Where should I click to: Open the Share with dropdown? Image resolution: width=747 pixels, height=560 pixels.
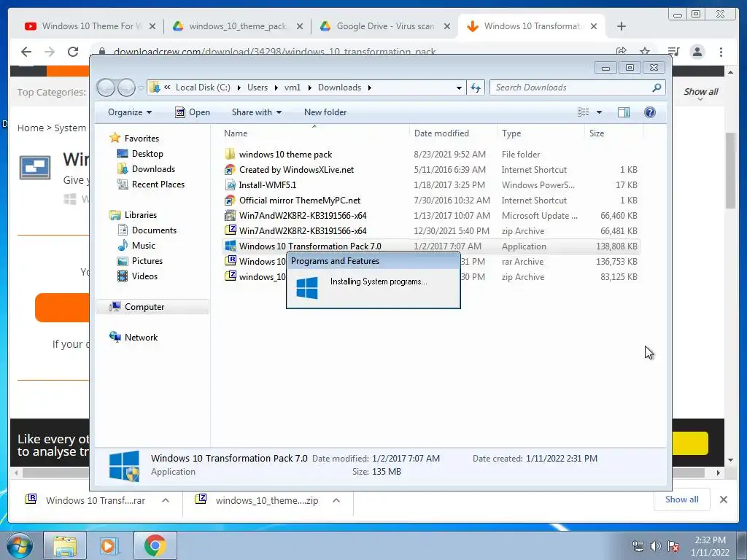[256, 112]
